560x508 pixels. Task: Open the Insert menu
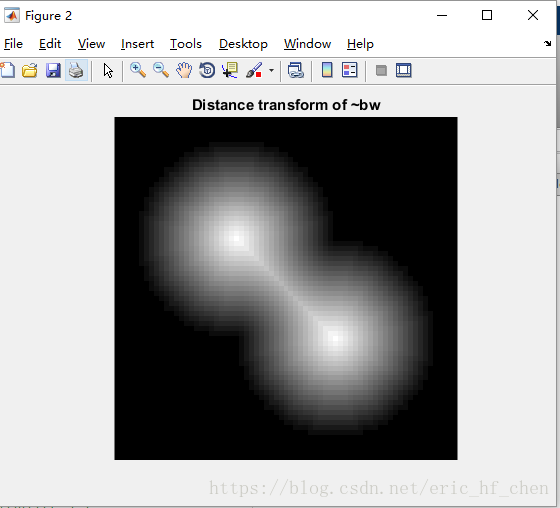pos(137,44)
